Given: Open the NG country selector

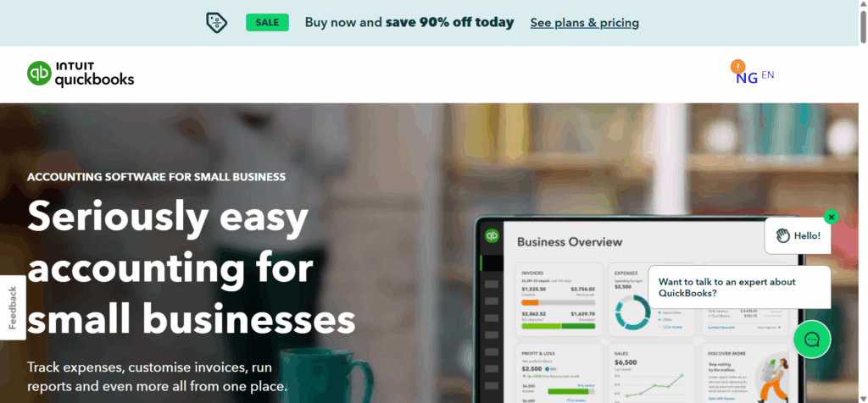Looking at the screenshot, I should point(746,78).
